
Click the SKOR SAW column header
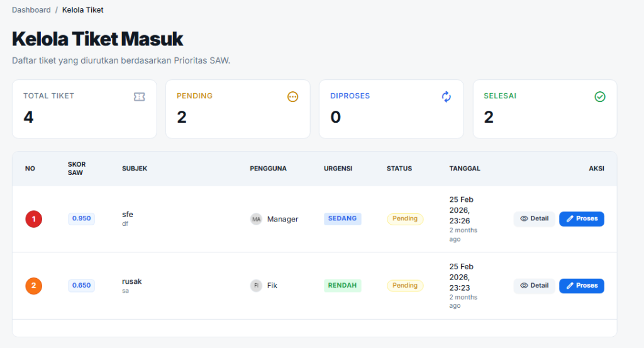[77, 169]
